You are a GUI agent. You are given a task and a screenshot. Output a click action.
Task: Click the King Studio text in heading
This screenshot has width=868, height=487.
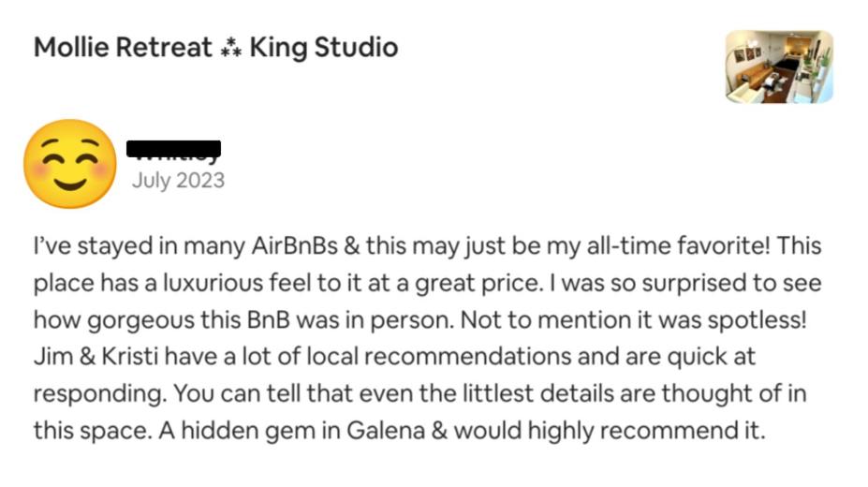pyautogui.click(x=324, y=48)
